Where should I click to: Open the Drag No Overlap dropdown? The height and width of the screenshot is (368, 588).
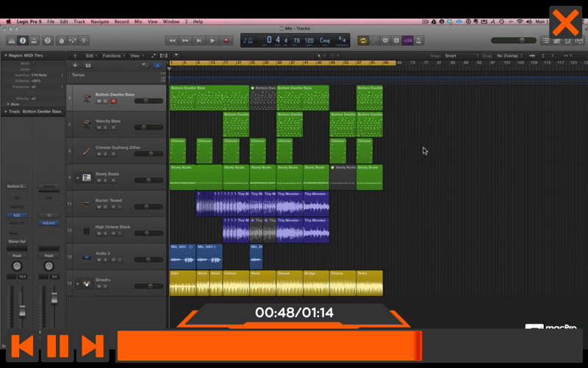click(509, 56)
